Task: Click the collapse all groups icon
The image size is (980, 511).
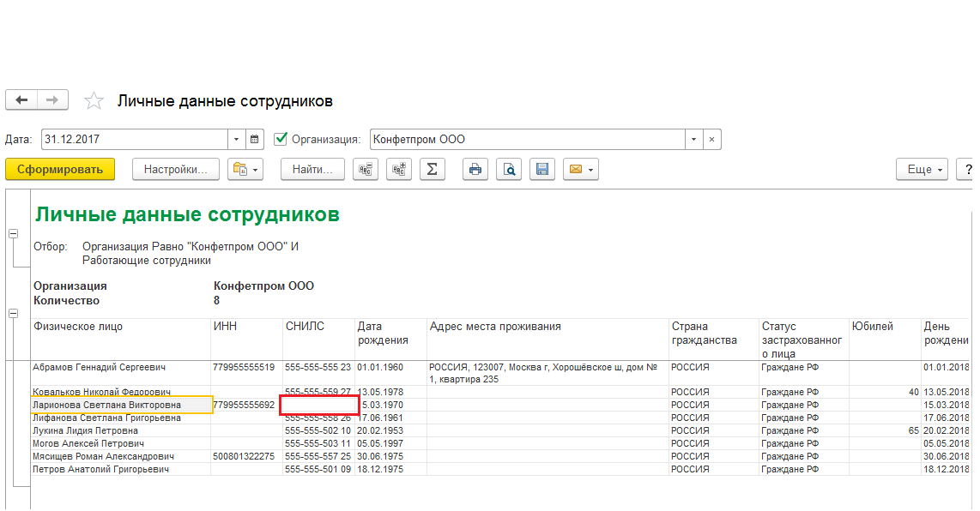Action: click(x=366, y=170)
